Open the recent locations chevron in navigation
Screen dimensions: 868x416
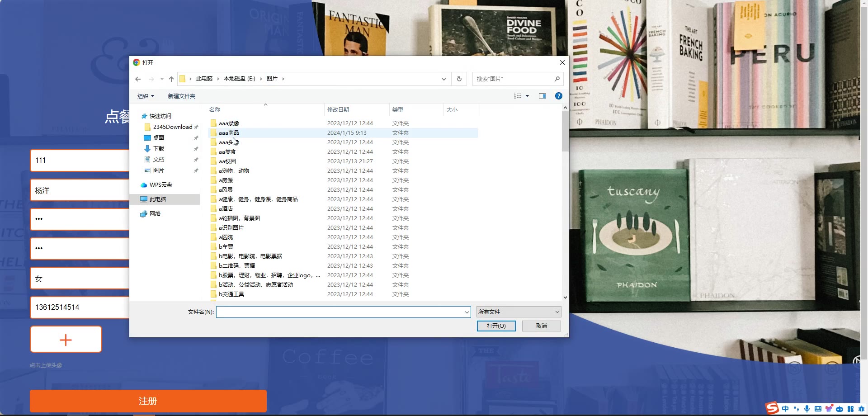(162, 79)
